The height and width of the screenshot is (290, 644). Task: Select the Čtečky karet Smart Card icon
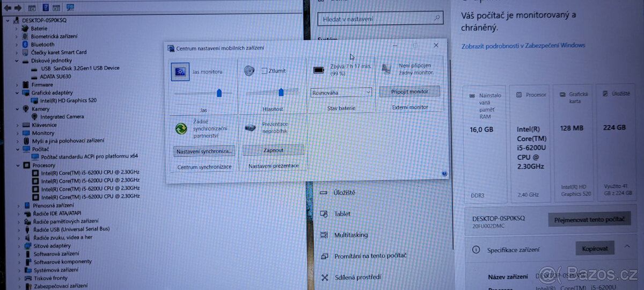pos(25,52)
